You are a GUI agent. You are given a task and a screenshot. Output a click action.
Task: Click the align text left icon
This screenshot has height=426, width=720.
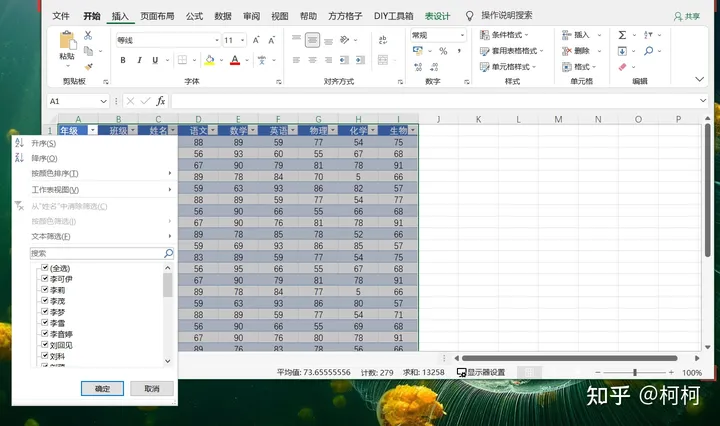(x=297, y=60)
